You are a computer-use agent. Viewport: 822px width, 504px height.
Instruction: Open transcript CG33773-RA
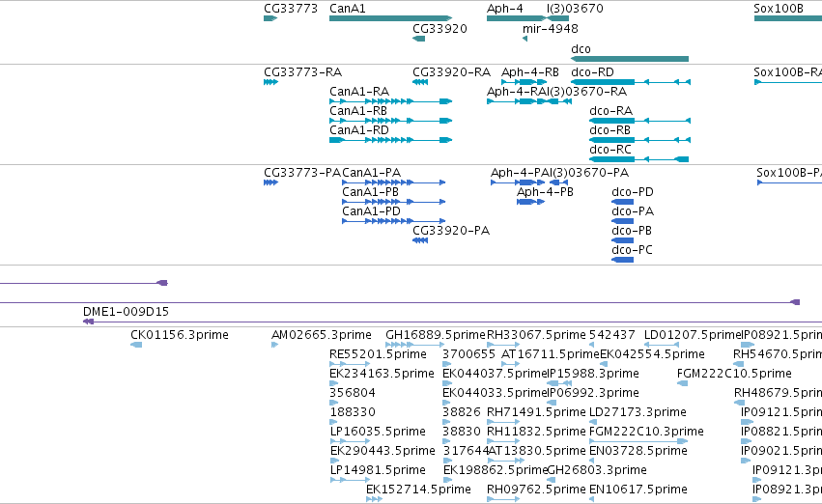[x=303, y=71]
